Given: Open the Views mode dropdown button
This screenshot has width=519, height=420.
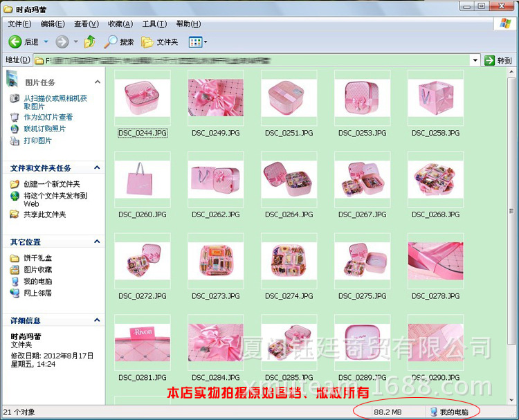Looking at the screenshot, I should pyautogui.click(x=198, y=42).
